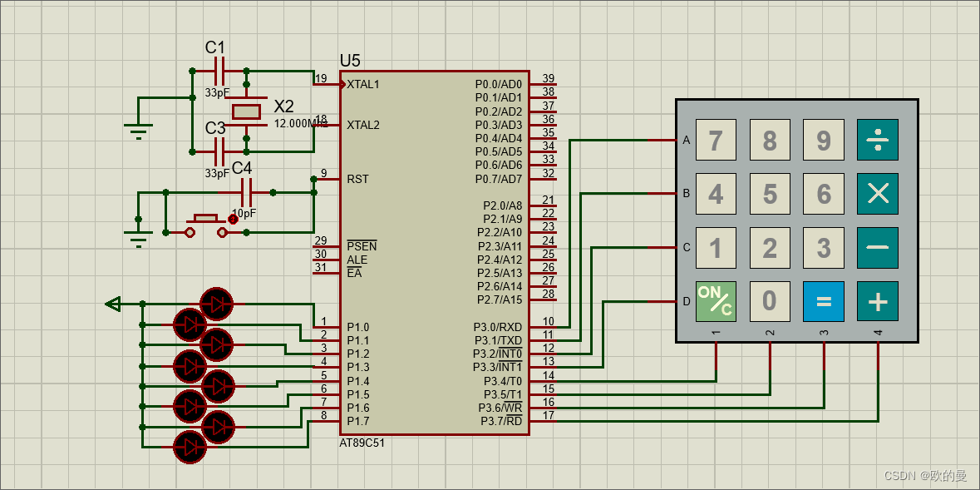Select the LED connected to P1.2
Viewport: 980px width, 490px height.
[x=216, y=344]
